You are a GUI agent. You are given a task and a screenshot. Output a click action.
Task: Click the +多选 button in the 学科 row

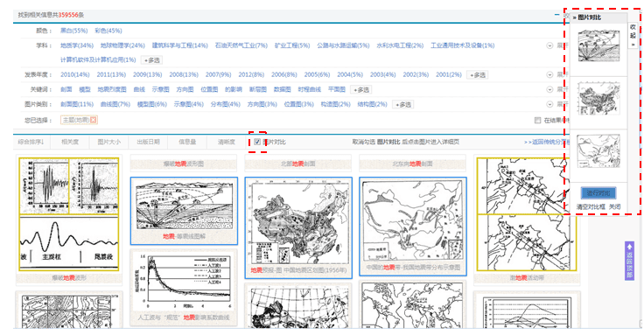(x=151, y=60)
